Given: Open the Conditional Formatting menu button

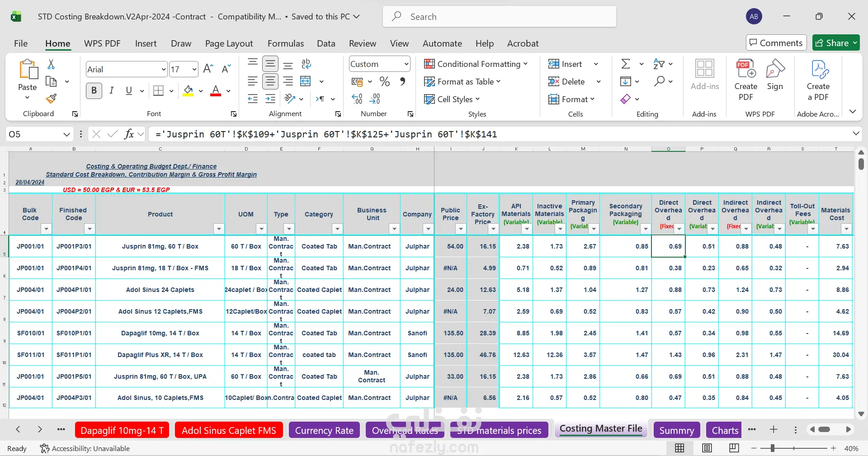Looking at the screenshot, I should click(x=476, y=64).
